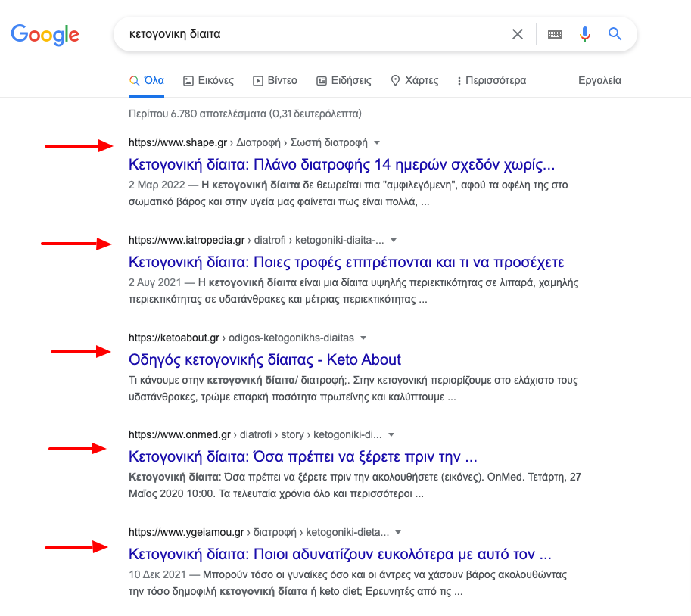Open the 'Οδηγός κετογονικής δίαιτας - Keto About' result

click(x=264, y=360)
